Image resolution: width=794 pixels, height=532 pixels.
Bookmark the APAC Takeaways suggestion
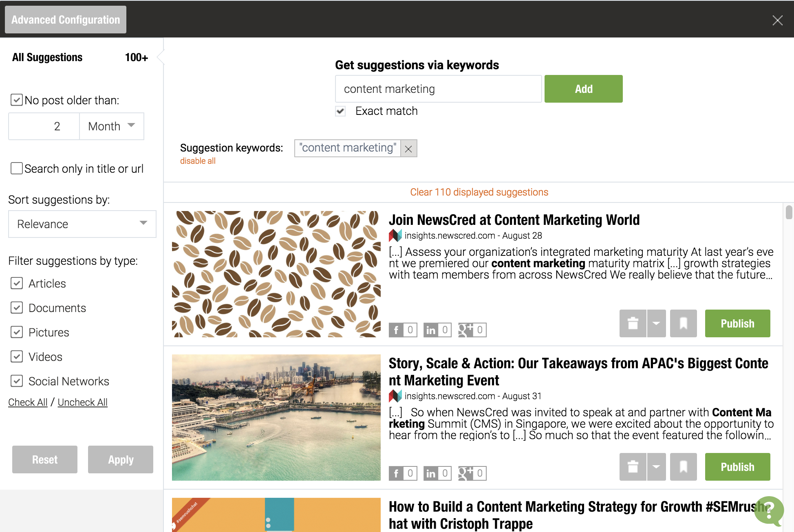tap(684, 467)
